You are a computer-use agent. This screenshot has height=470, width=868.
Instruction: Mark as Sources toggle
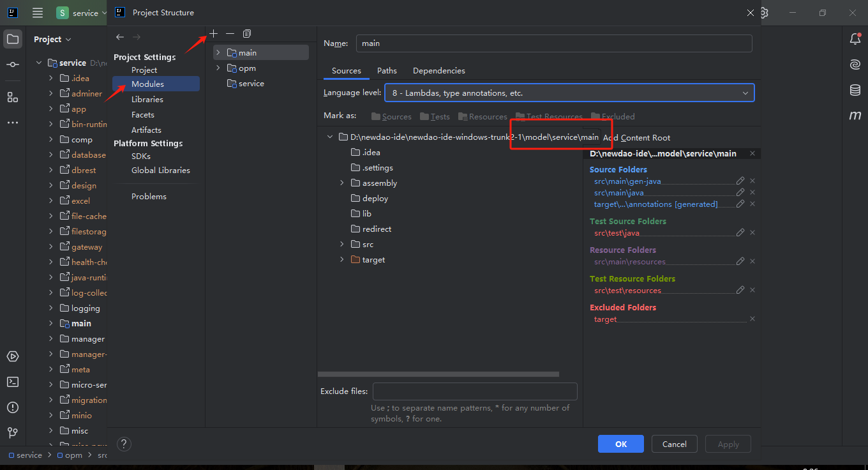pyautogui.click(x=391, y=116)
